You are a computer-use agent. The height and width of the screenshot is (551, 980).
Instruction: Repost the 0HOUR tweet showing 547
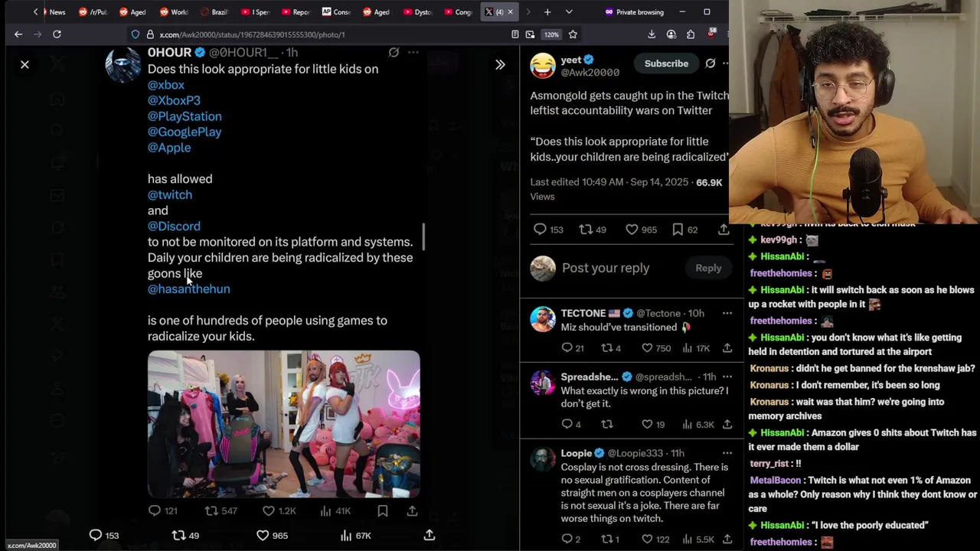(x=220, y=510)
